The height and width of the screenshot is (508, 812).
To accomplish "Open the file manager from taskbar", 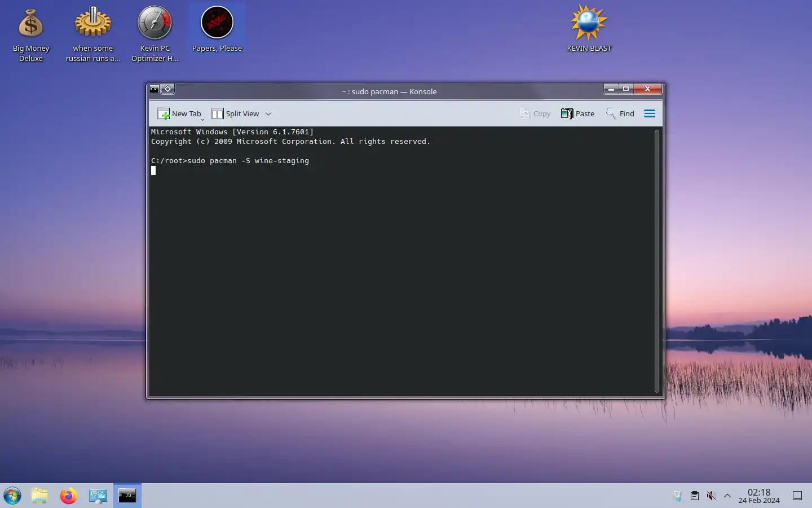I will [x=39, y=496].
